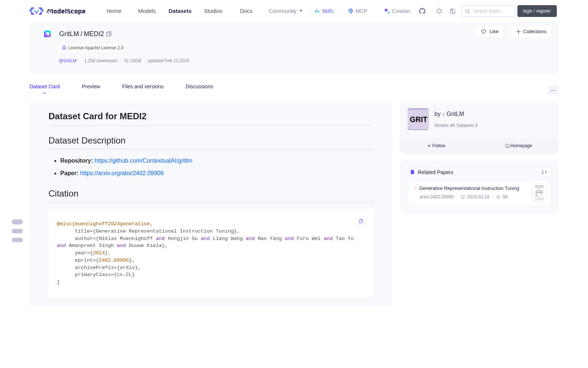This screenshot has height=368, width=588.
Task: Click the second floating outline bar
Action: coord(17,231)
